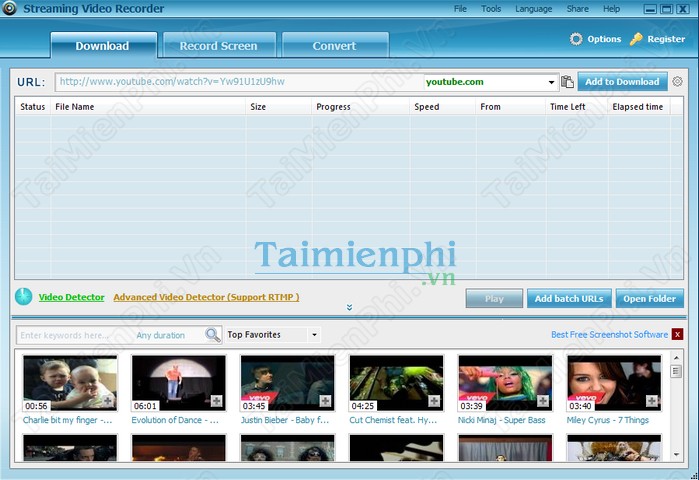699x480 pixels.
Task: Select Cut Chemist feat. thumbnail
Action: (396, 383)
